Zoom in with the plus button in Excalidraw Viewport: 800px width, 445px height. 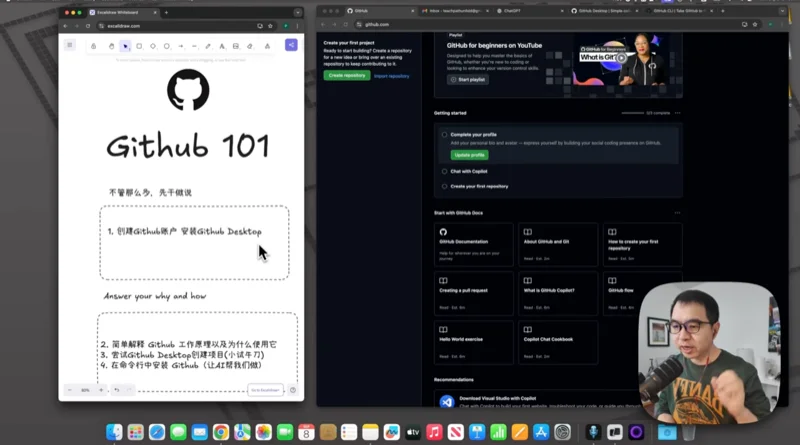[101, 390]
